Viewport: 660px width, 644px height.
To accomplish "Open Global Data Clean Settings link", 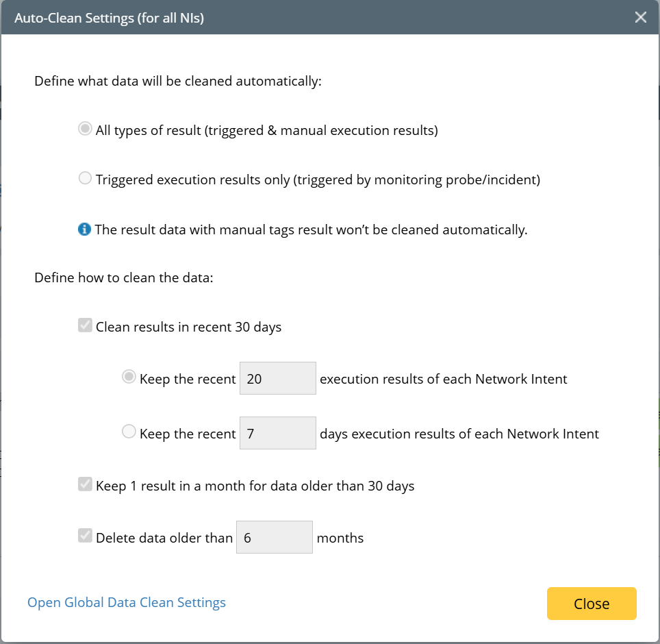I will coord(127,603).
